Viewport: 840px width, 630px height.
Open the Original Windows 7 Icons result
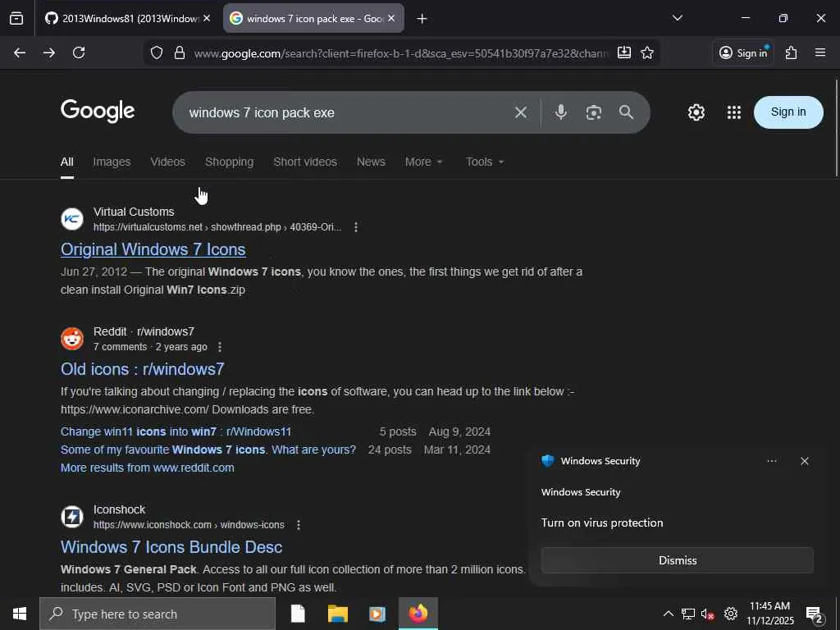(153, 249)
